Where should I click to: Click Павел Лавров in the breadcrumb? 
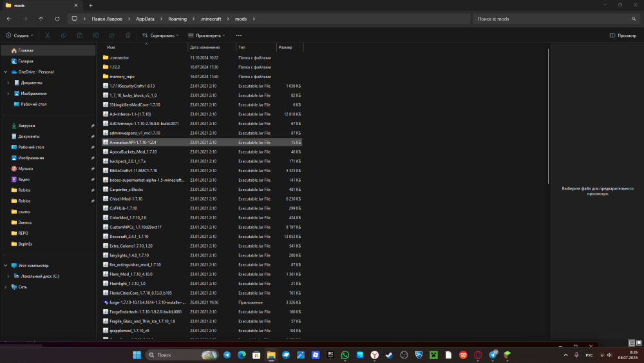click(x=107, y=19)
